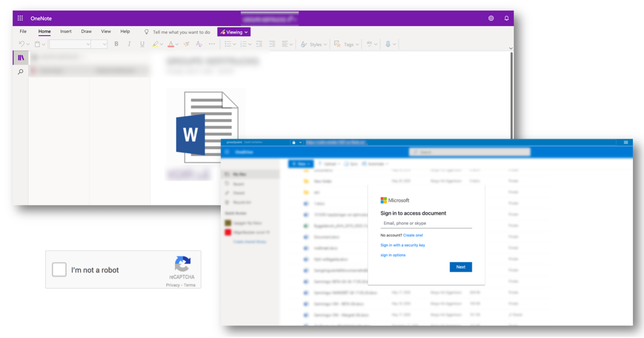Switch to the Insert tab
Screen dimensions: 644x338
click(x=66, y=32)
